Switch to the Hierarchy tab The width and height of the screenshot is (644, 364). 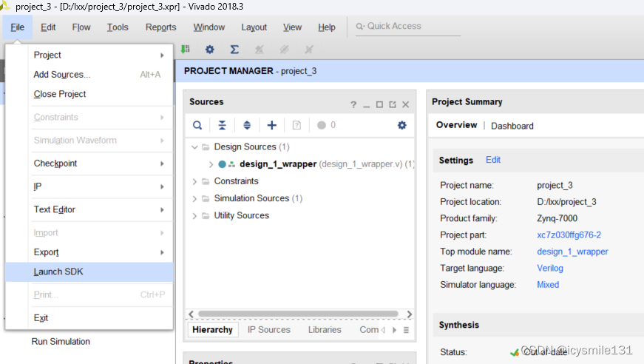pos(212,330)
